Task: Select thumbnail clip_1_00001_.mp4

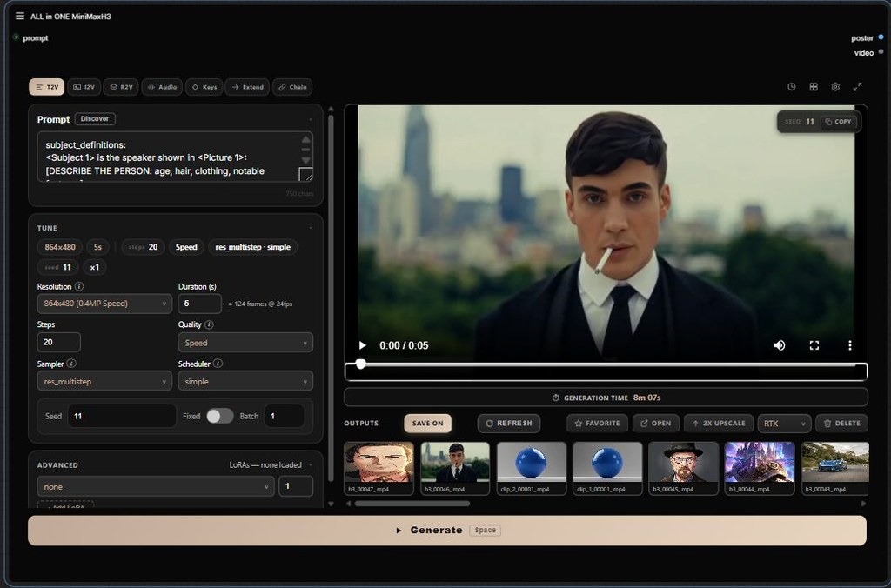Action: (607, 468)
